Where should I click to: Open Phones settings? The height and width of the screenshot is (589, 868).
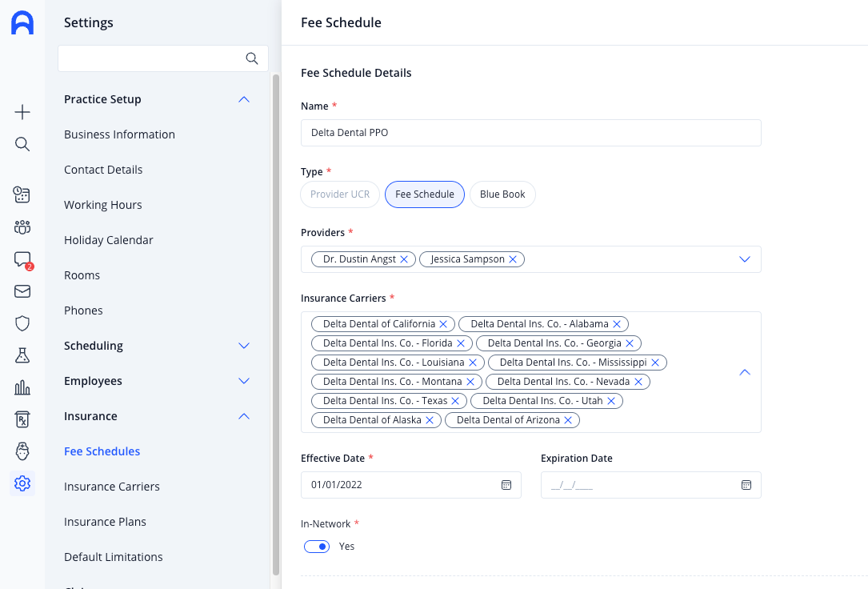point(83,311)
